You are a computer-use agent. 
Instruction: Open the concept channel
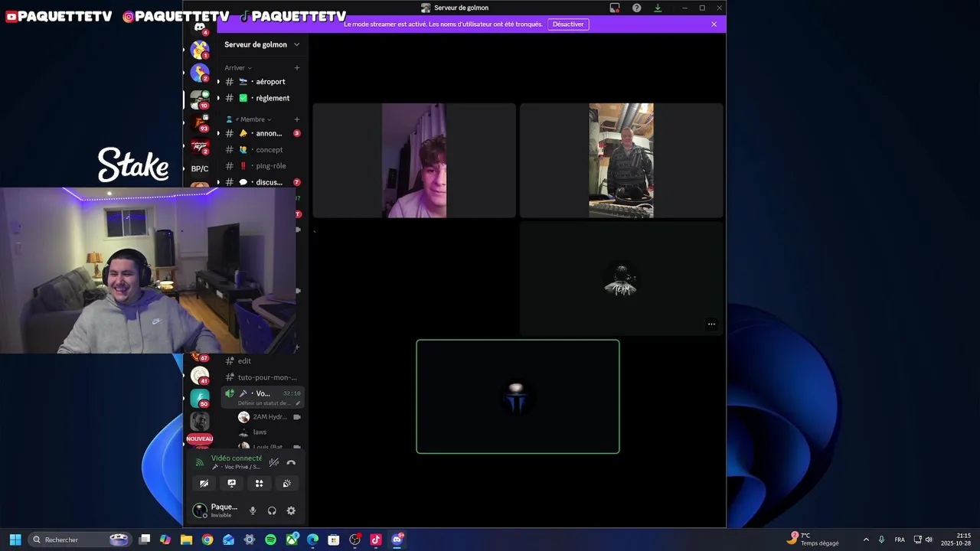[x=263, y=150]
